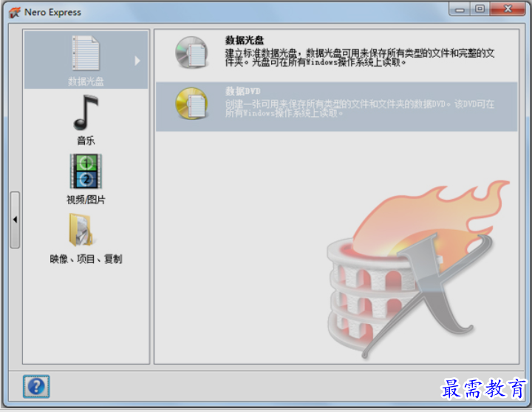This screenshot has height=412, width=532.
Task: Click the silver 数据光盘 disc icon
Action: click(191, 53)
